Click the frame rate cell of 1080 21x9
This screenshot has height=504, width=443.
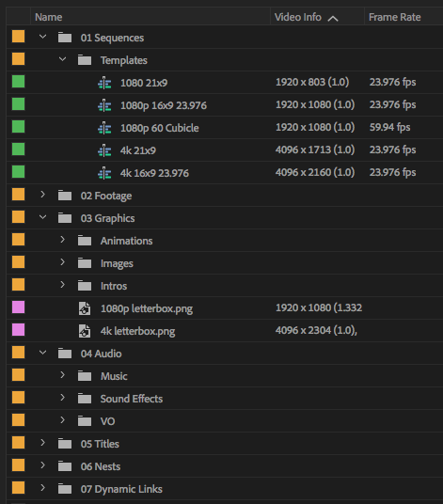coord(392,83)
